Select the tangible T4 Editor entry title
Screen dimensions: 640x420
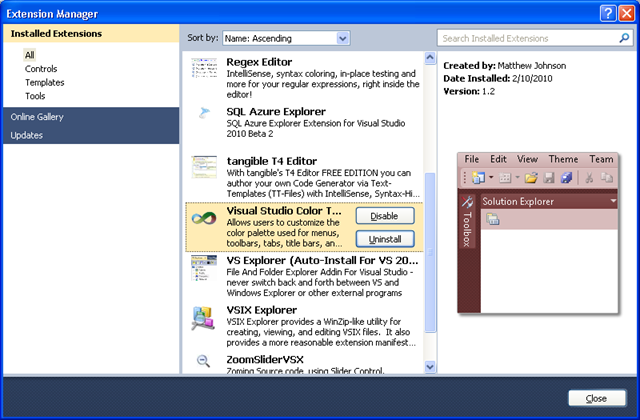[272, 161]
